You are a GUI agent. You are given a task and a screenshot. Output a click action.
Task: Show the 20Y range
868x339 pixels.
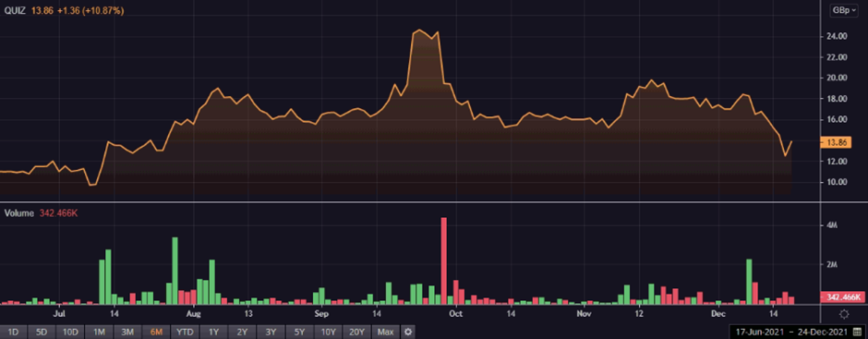tap(356, 333)
